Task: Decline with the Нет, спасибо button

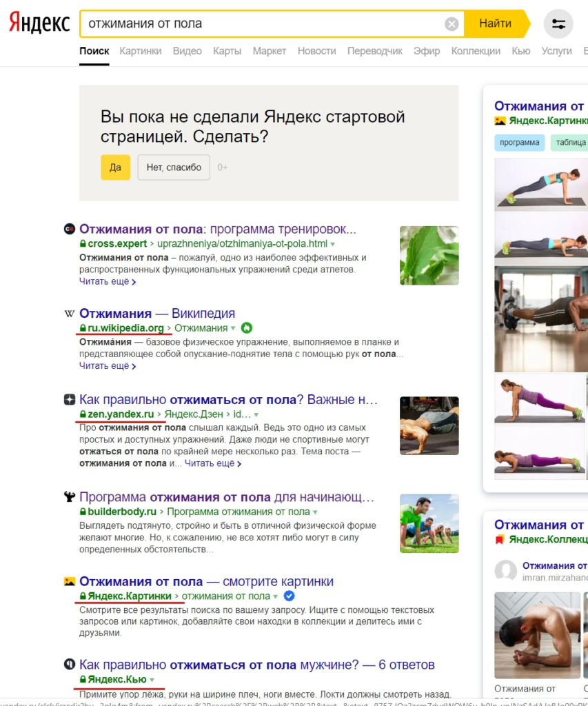Action: coord(174,168)
